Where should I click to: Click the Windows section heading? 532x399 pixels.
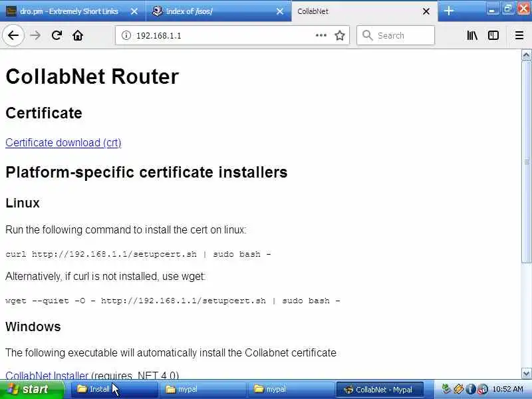click(33, 327)
